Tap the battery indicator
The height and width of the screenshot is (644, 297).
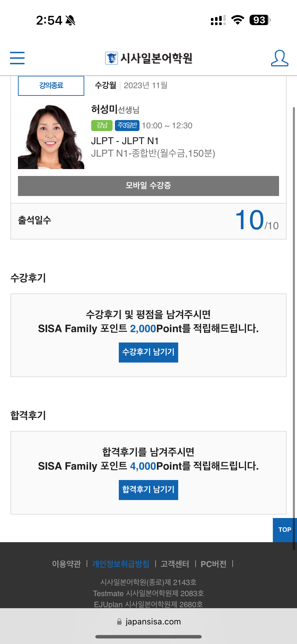click(x=260, y=20)
